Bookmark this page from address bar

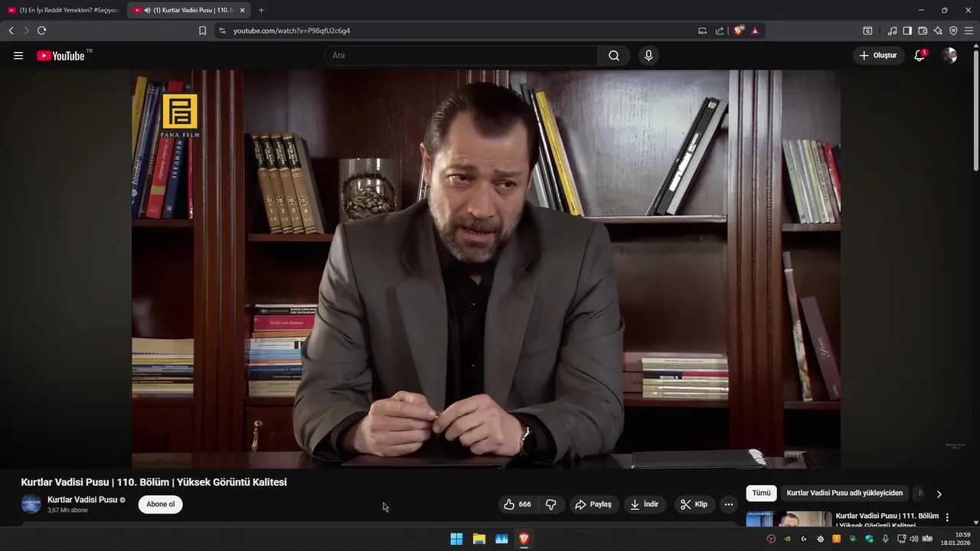pos(202,31)
